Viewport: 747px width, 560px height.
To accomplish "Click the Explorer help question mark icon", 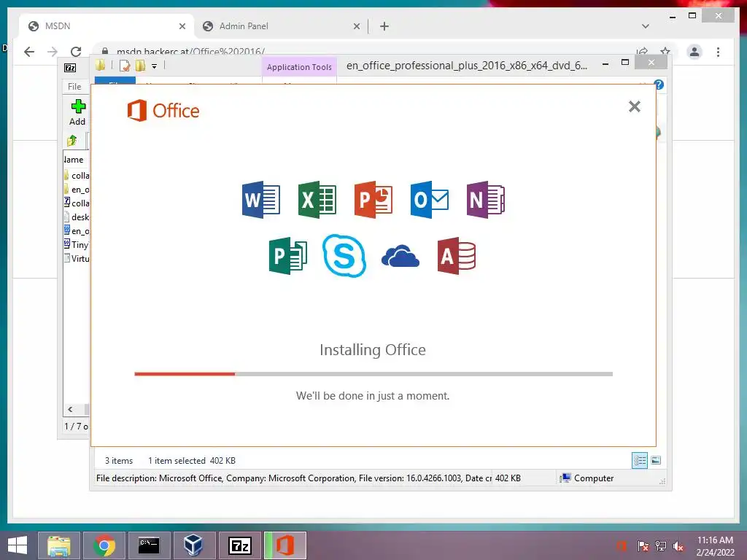I will 659,85.
